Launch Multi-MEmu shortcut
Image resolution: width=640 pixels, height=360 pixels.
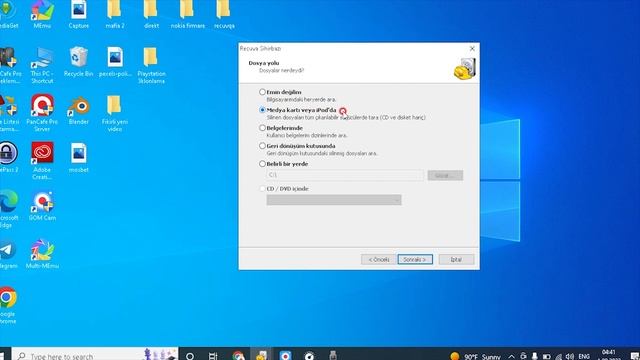[x=42, y=254]
